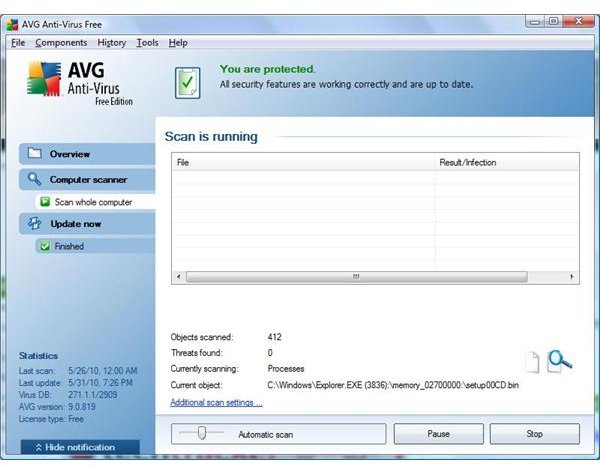Click the Threats found value 0
This screenshot has height=466, width=600.
click(270, 353)
